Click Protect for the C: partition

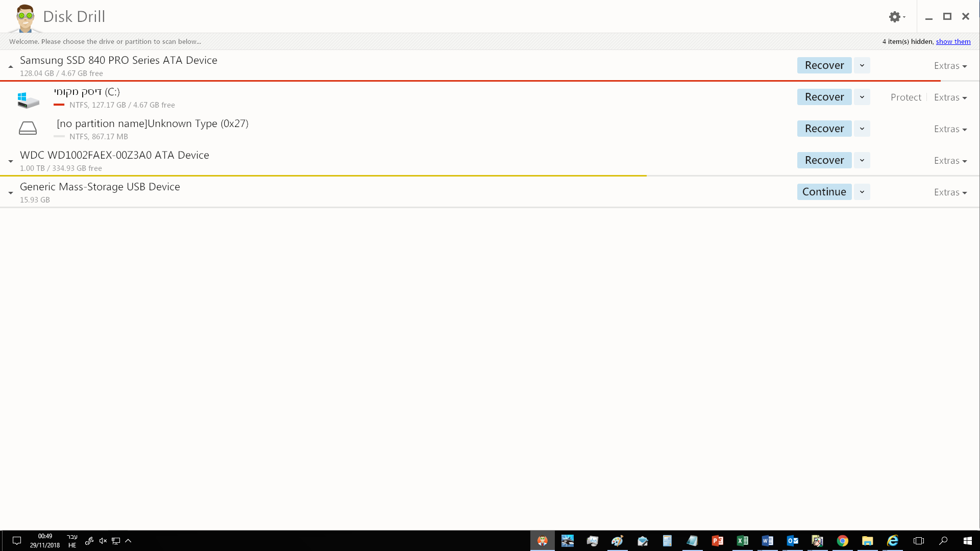[x=905, y=97]
